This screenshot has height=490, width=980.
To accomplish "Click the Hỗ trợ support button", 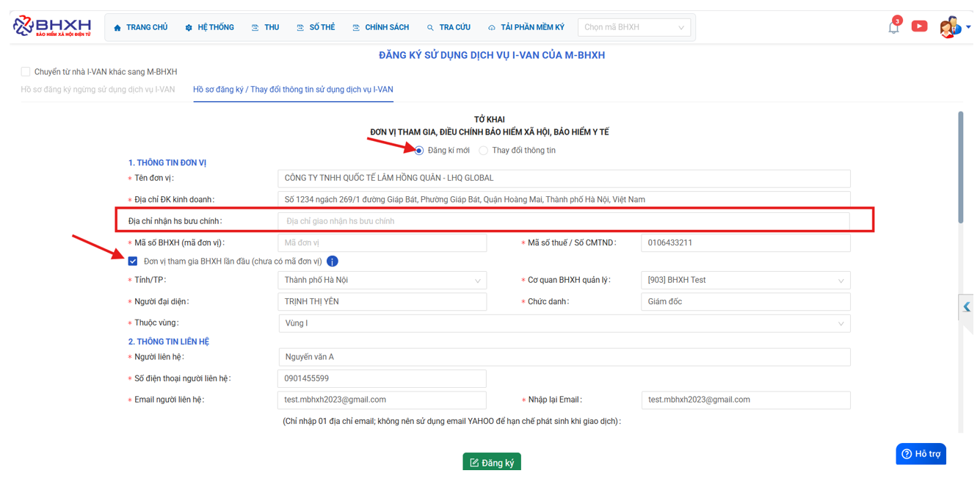I will tap(921, 454).
